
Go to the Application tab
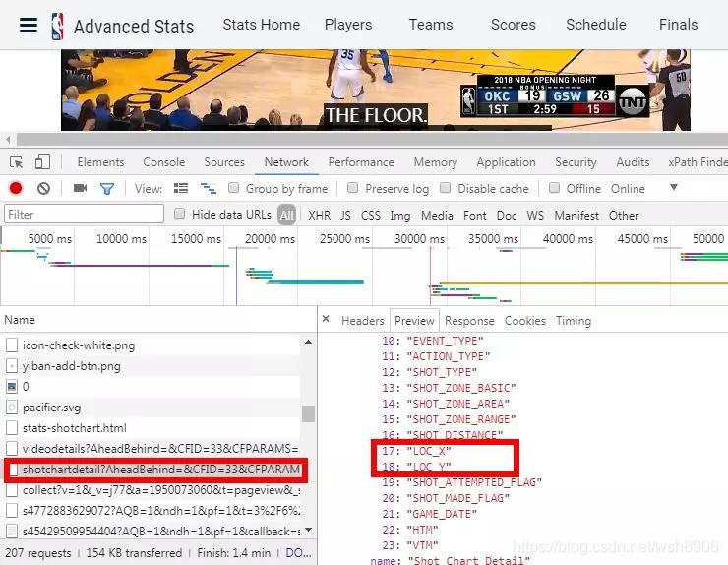tap(506, 162)
